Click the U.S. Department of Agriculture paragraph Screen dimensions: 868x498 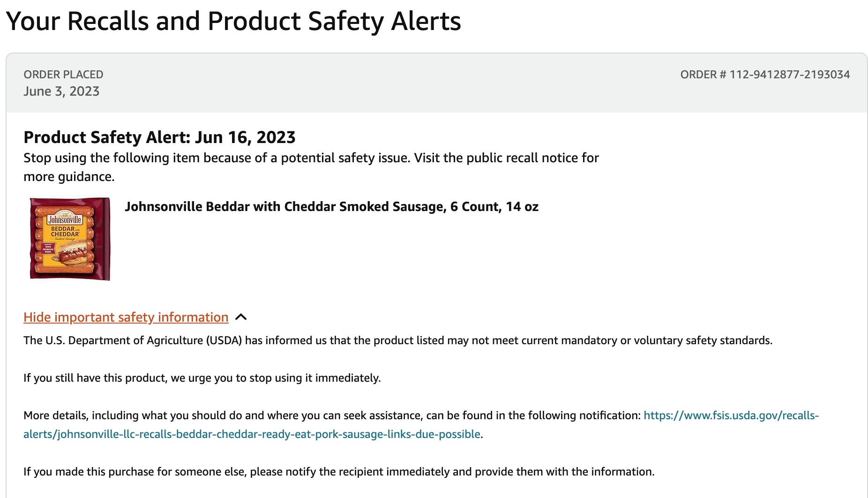coord(397,340)
